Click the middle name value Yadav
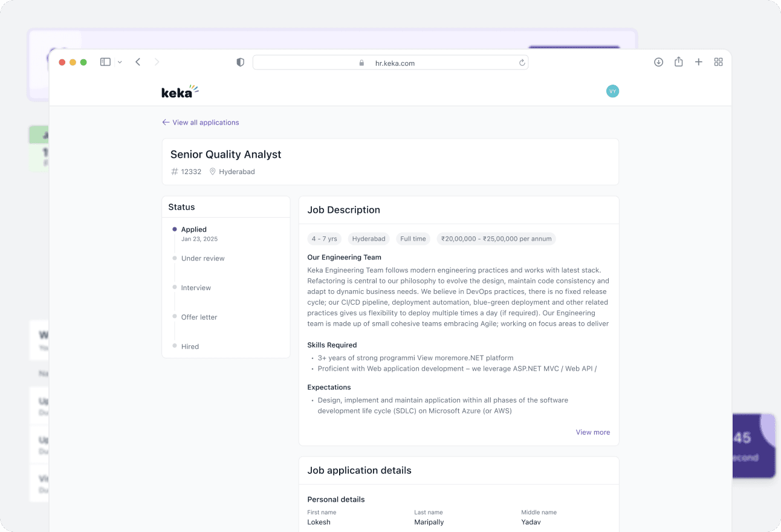 tap(531, 522)
